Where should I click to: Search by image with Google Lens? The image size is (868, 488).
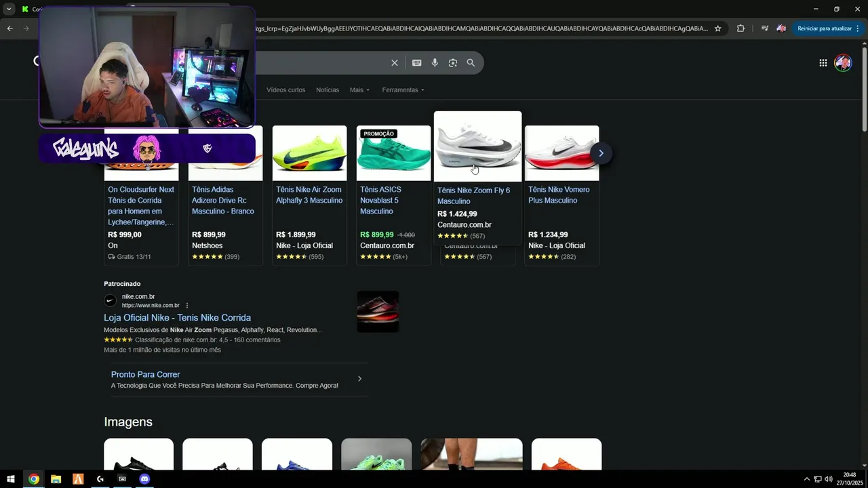tap(453, 63)
